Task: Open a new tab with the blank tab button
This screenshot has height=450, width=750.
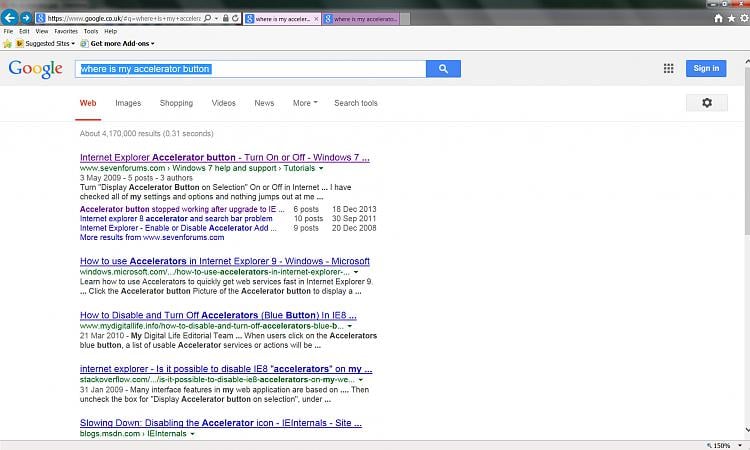Action: pos(405,19)
